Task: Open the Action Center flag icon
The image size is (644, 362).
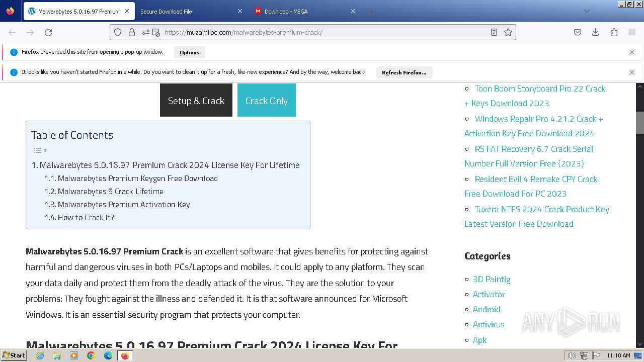Action: [596, 355]
